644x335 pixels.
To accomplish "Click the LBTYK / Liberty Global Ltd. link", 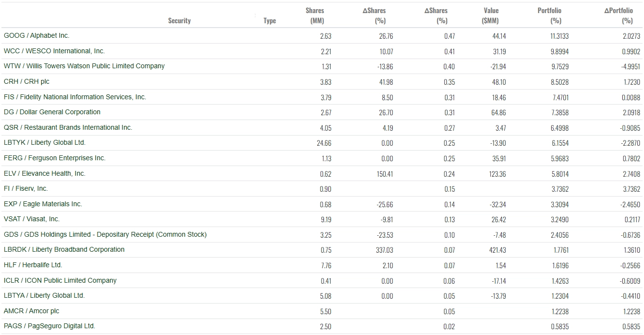I will (x=44, y=143).
